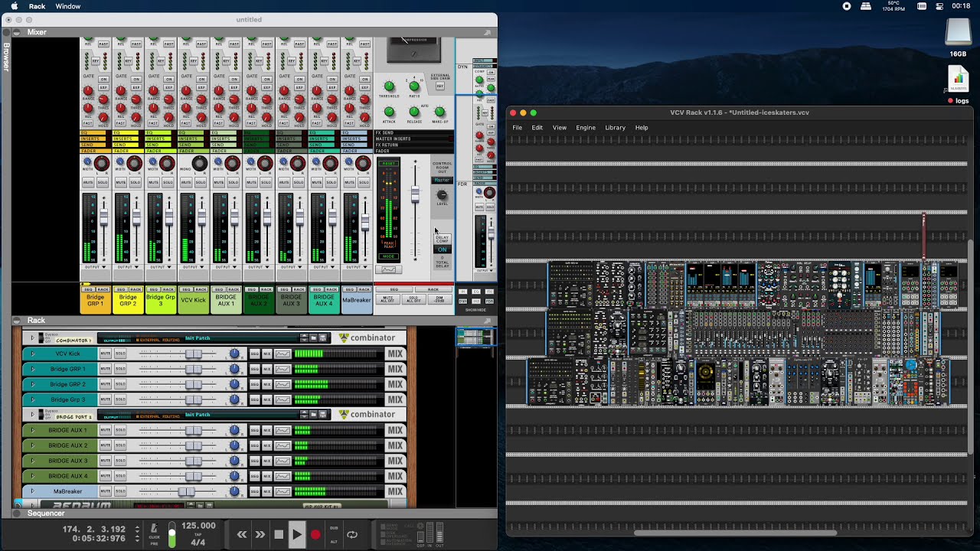Screen dimensions: 980x551
Task: Open the Engine menu in VCV Rack
Action: point(586,128)
